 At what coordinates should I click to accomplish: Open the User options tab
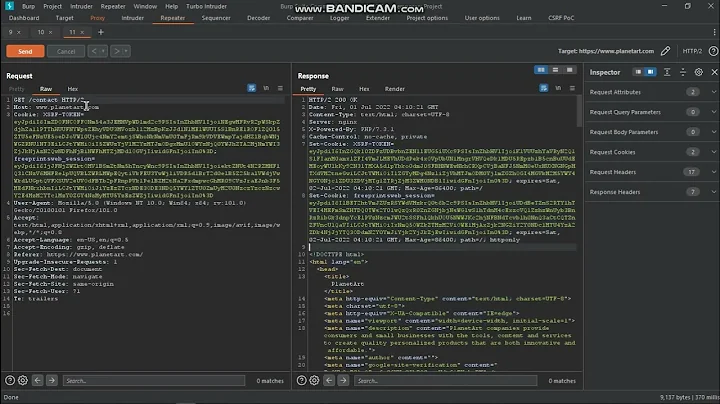pos(482,18)
